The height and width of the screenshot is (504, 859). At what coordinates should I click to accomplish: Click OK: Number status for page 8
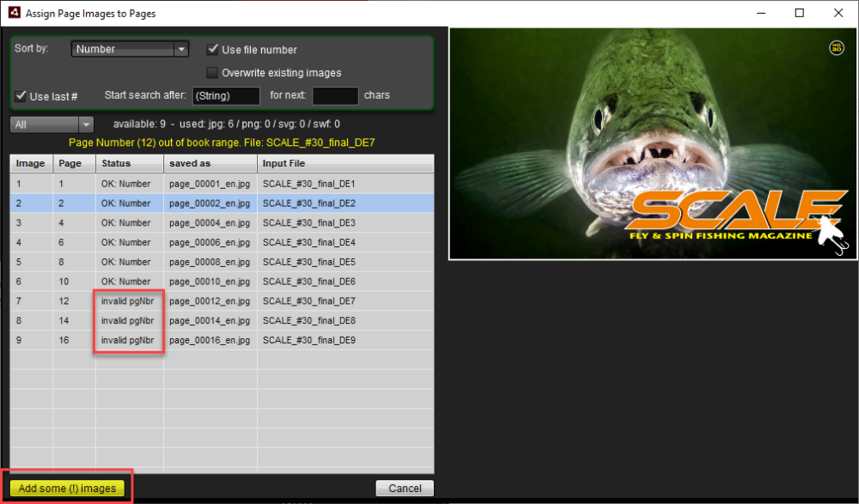(x=130, y=262)
